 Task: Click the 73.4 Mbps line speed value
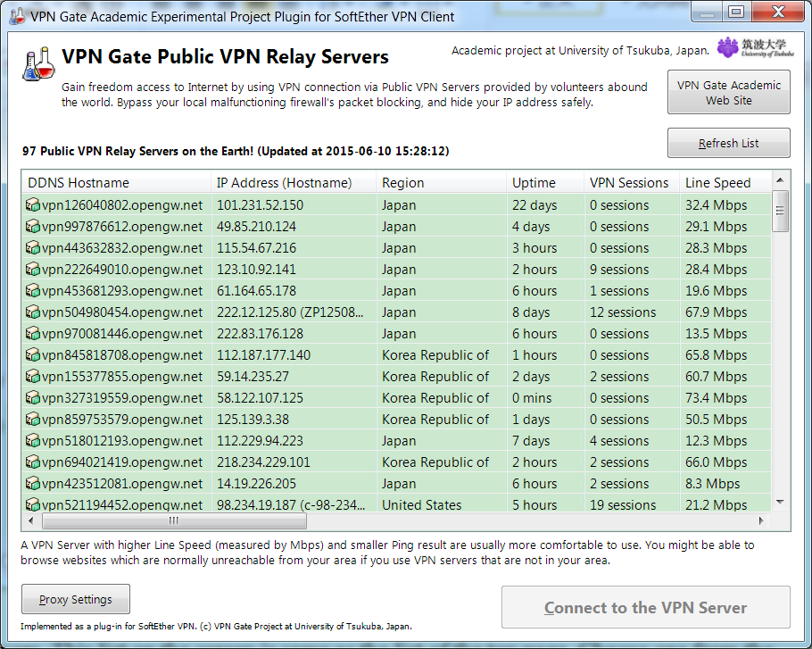pyautogui.click(x=717, y=398)
